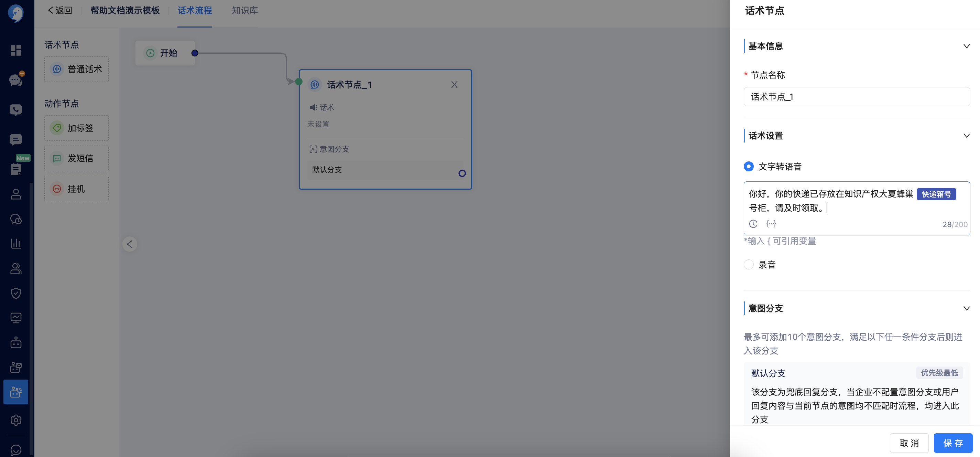Open the dashboard grid icon in sidebar
The image size is (980, 457).
click(x=15, y=50)
